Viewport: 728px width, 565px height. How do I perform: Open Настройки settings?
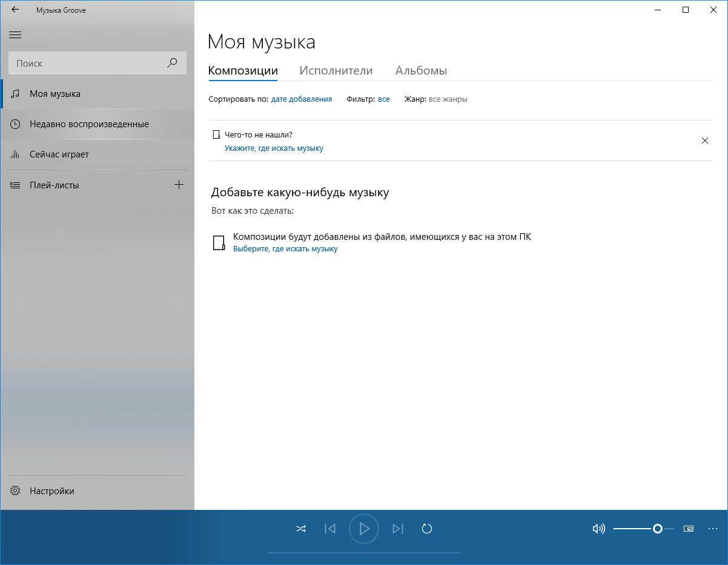click(x=97, y=491)
